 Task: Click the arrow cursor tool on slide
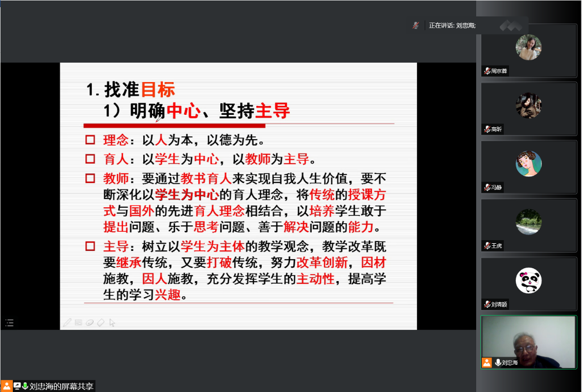pyautogui.click(x=112, y=322)
